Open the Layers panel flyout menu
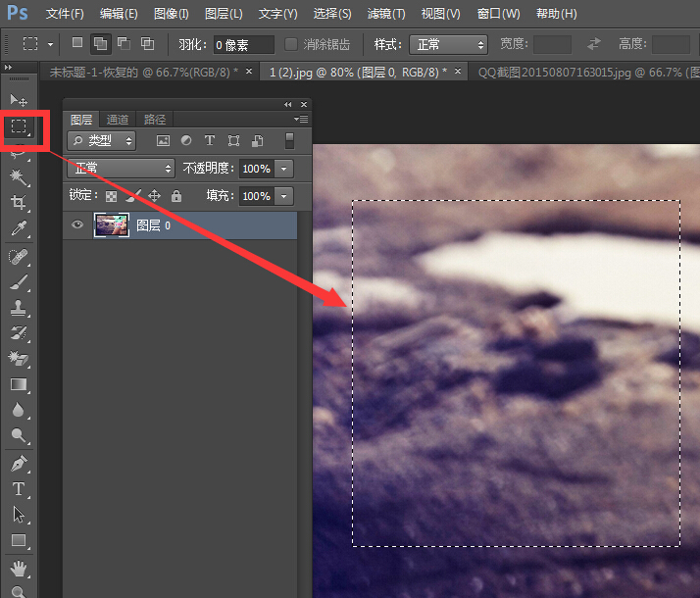 click(x=301, y=120)
